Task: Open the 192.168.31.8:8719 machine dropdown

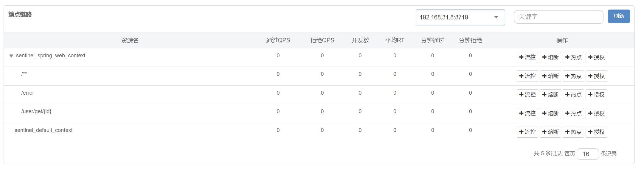Action: tap(460, 17)
